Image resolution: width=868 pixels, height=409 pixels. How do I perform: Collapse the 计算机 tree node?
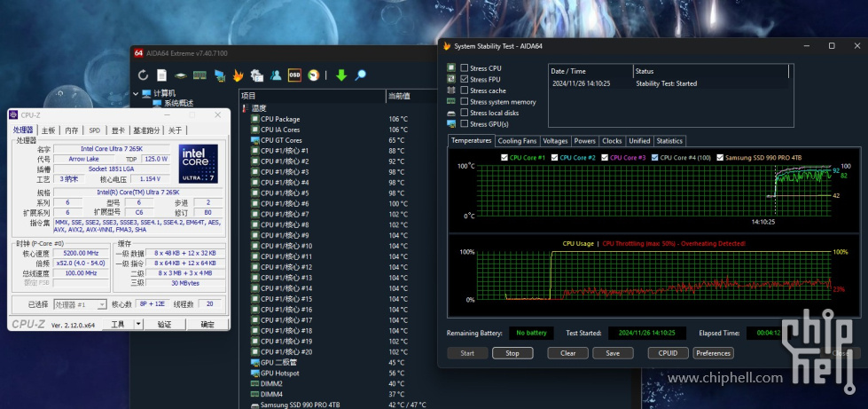click(136, 94)
